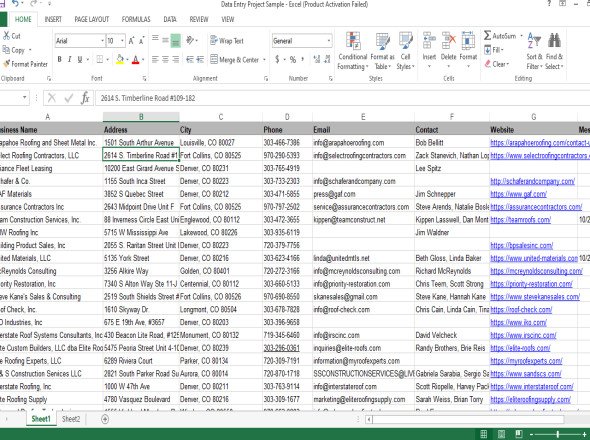Open Format as Table gallery

pos(383,51)
